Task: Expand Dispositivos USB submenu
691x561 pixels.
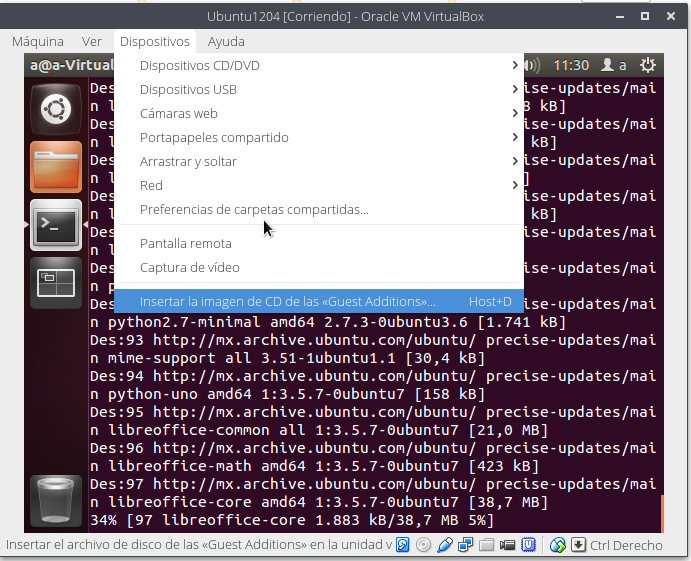Action: 319,89
